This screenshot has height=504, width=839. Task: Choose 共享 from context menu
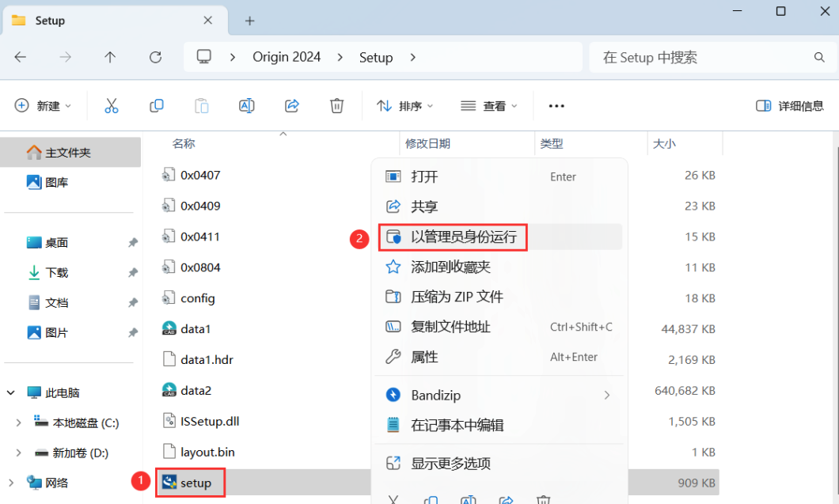(x=499, y=207)
